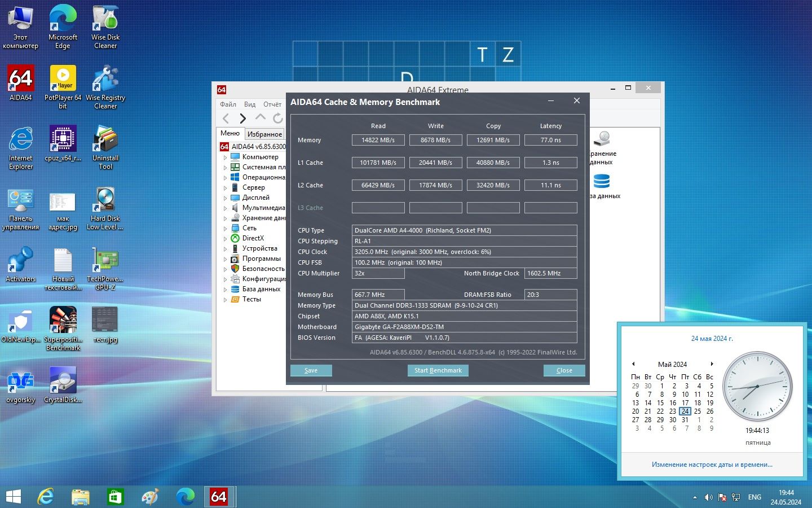Open File Explorer from the taskbar
The image size is (812, 508).
[81, 497]
